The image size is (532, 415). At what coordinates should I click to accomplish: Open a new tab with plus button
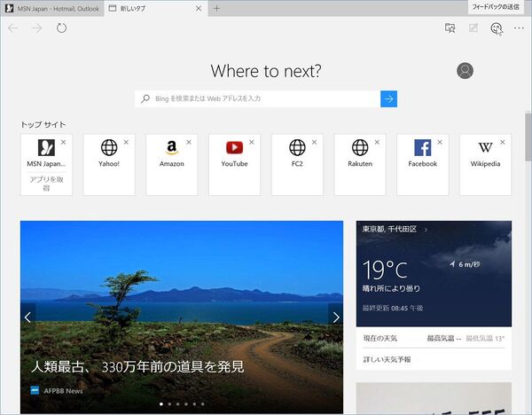point(216,9)
